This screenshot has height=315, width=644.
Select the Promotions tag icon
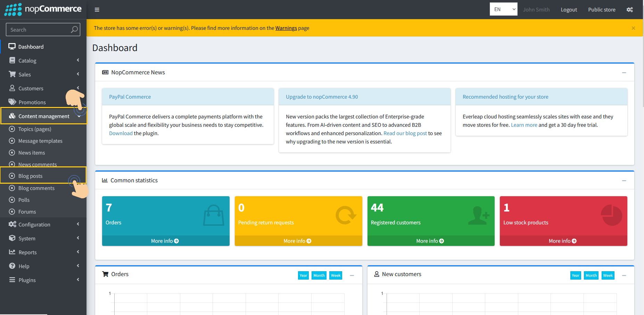tap(13, 102)
